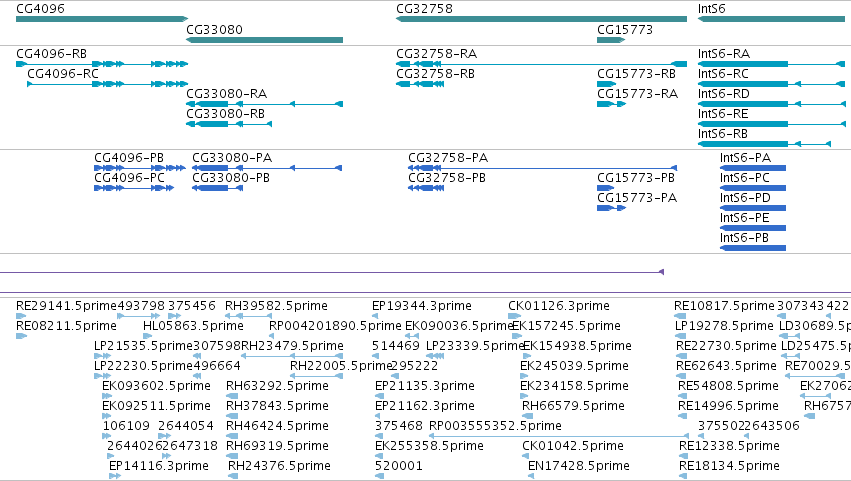Select the CG32758-PB protein feature
This screenshot has width=851, height=481.
coord(426,188)
